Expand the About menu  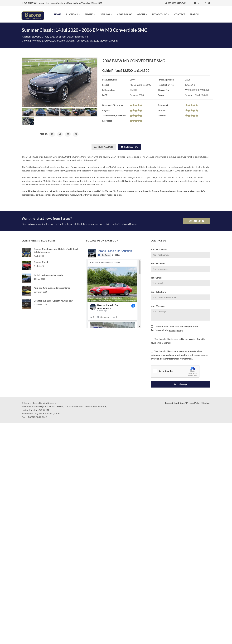click(x=142, y=14)
